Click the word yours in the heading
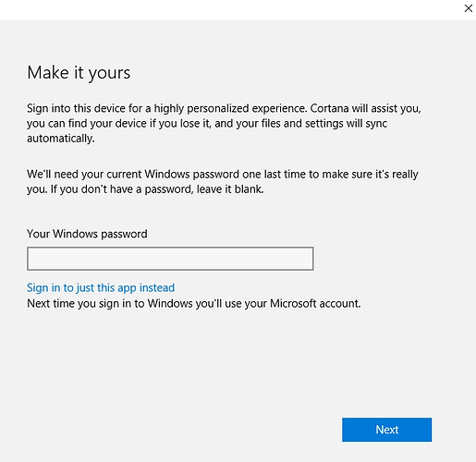The height and width of the screenshot is (462, 476). 109,74
